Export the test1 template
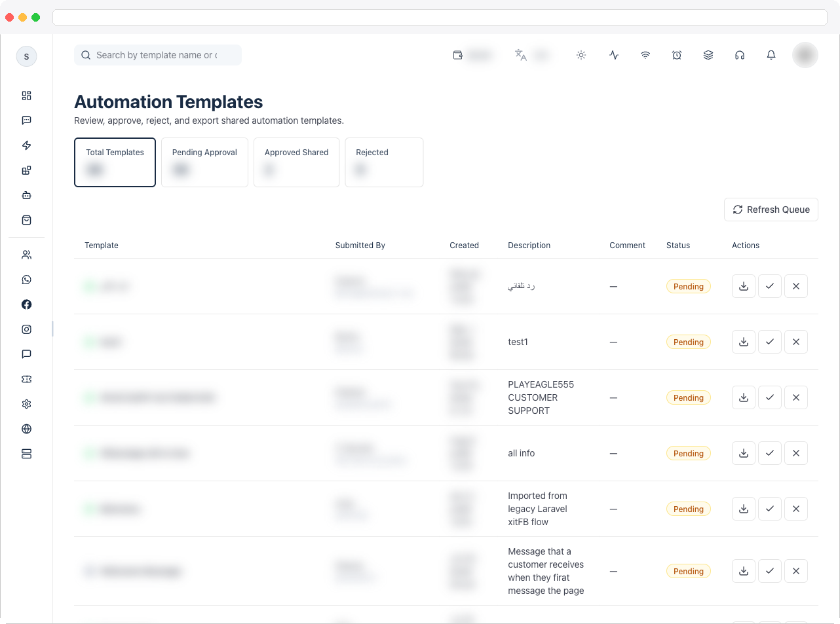 [x=744, y=342]
